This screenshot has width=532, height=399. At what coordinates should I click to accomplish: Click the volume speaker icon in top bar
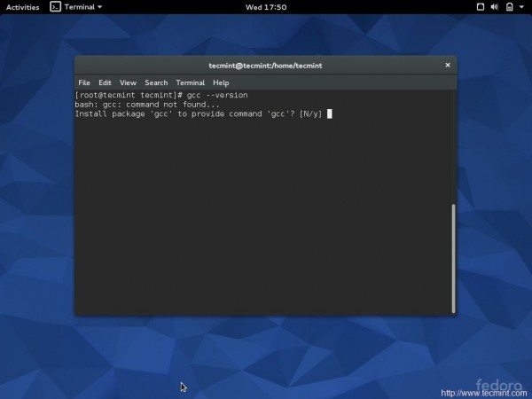[494, 6]
